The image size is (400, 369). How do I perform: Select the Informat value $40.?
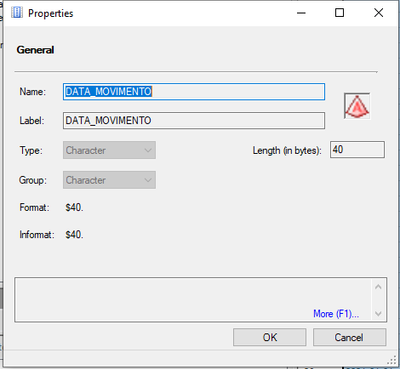click(74, 235)
